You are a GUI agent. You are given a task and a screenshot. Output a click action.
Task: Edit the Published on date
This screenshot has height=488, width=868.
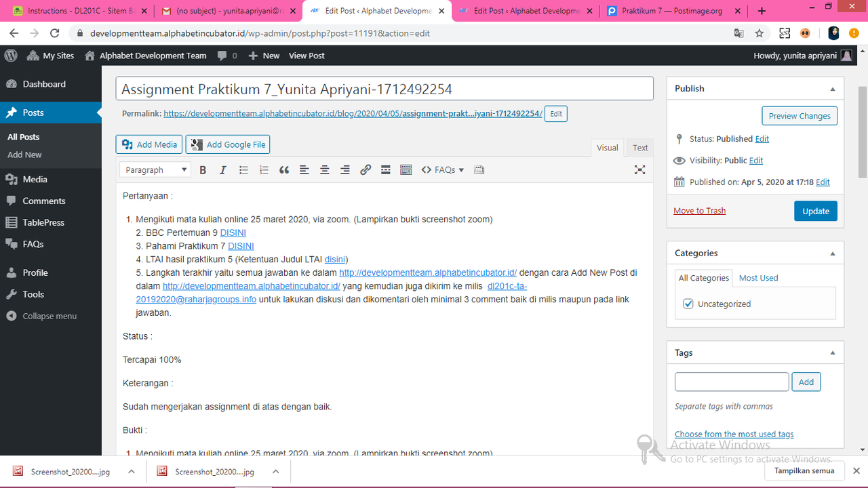point(823,182)
